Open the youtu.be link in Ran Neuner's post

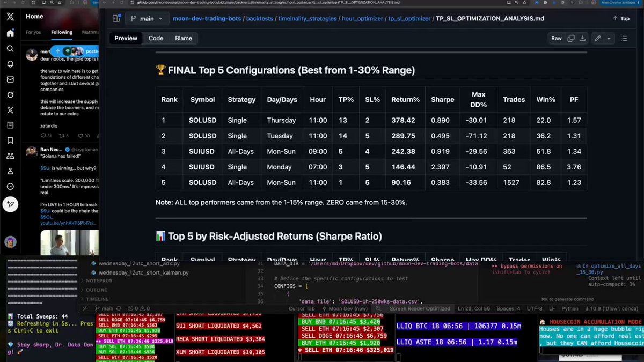(x=69, y=223)
